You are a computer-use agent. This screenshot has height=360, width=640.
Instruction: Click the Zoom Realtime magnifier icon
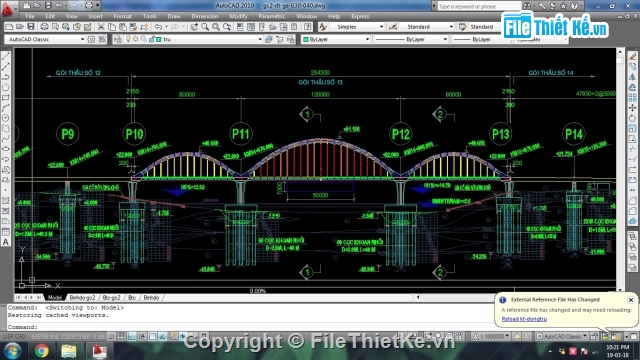pyautogui.click(x=205, y=27)
